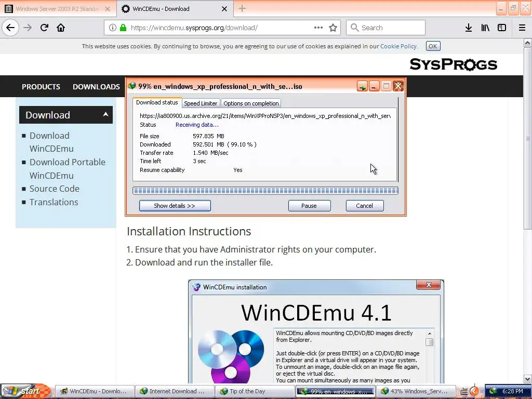Cancel the ISO download
The width and height of the screenshot is (532, 399).
[x=364, y=206]
